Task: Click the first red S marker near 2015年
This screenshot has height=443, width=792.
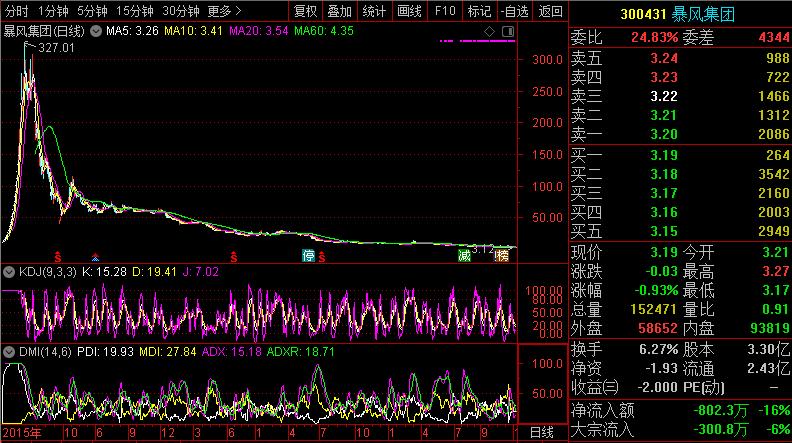Action: click(58, 257)
